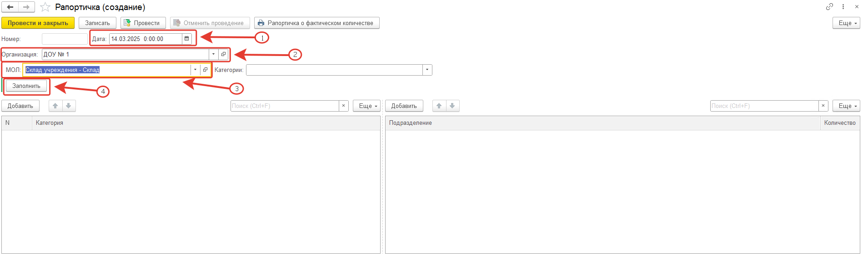
Task: Open the top-right Еще menu
Action: 846,23
